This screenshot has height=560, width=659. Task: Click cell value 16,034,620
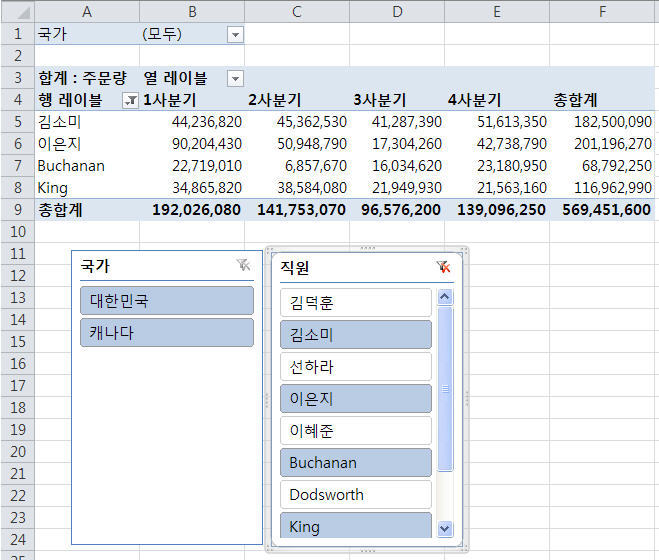click(407, 166)
